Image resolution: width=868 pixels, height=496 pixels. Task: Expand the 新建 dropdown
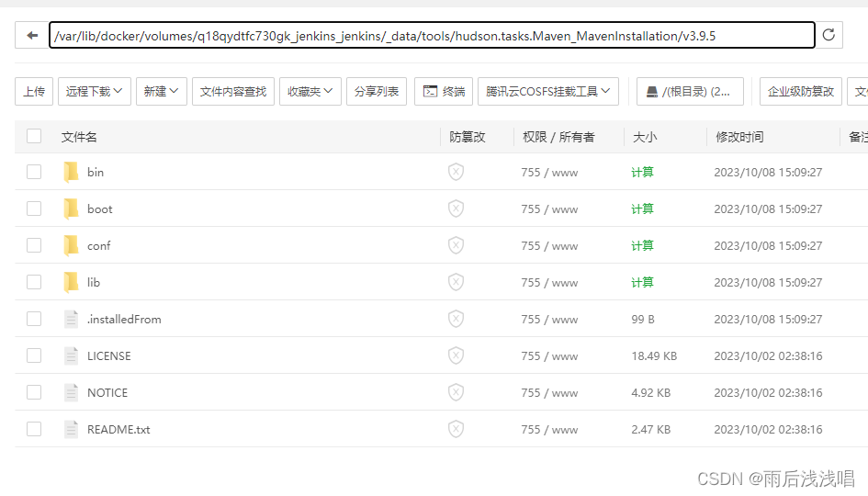point(161,91)
